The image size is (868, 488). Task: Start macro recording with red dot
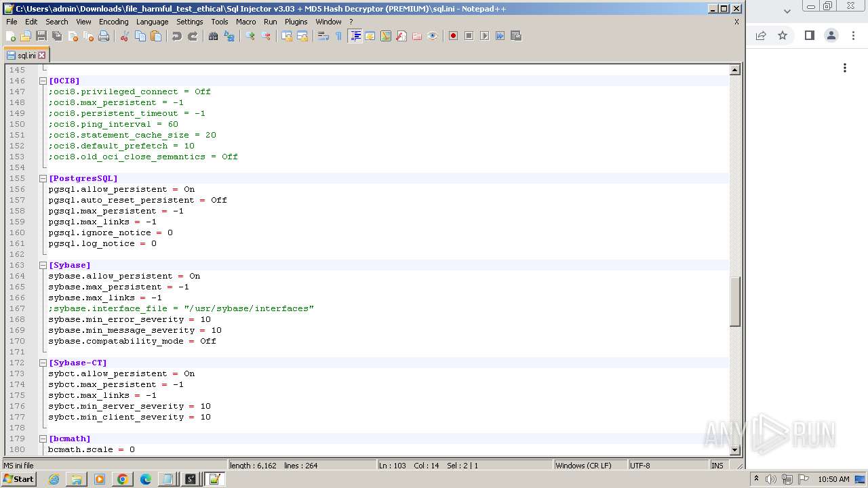coord(454,36)
